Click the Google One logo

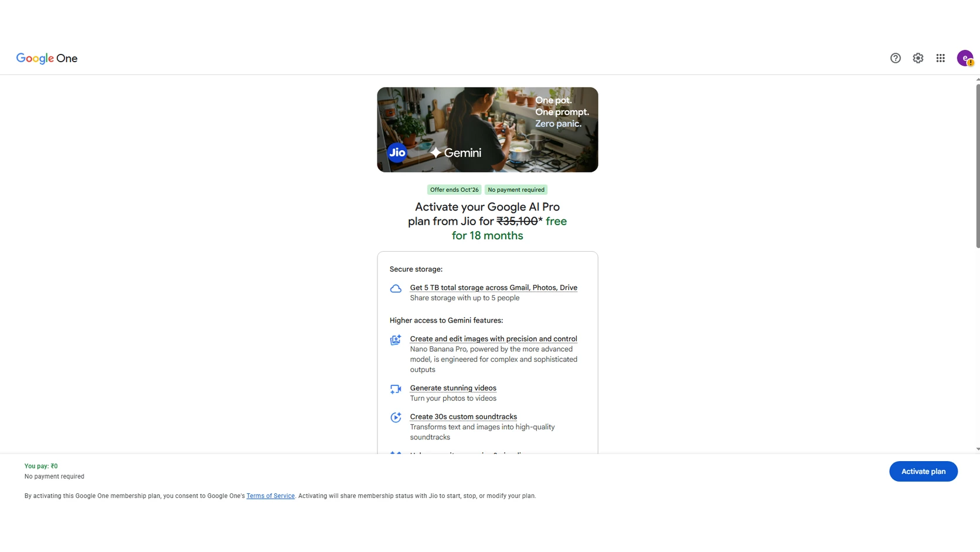[47, 58]
